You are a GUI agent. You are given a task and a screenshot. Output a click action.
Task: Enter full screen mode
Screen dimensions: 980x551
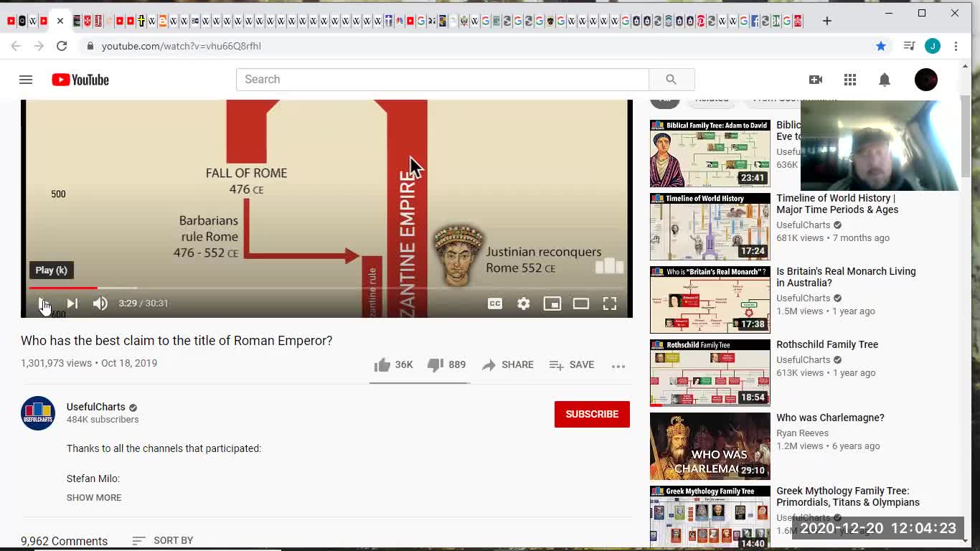[x=610, y=303]
